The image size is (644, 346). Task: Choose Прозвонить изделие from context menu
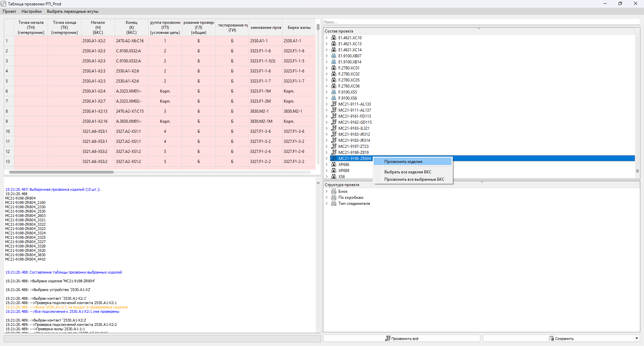[403, 162]
